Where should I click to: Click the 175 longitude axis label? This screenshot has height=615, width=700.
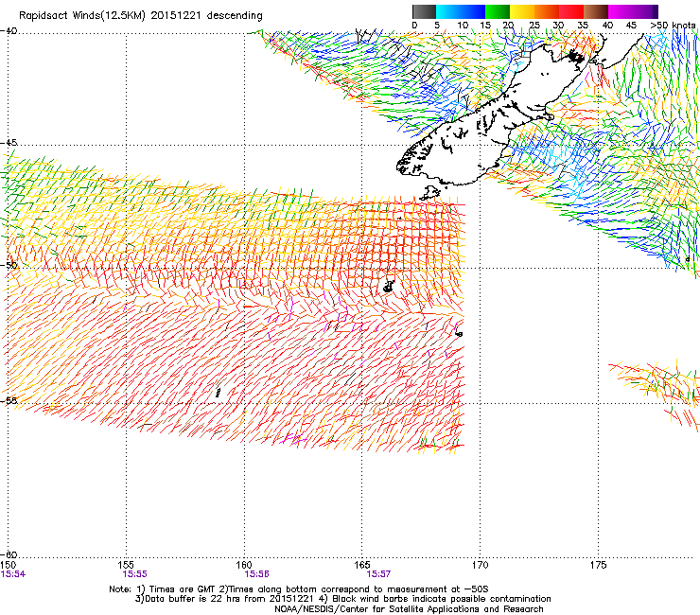click(x=598, y=565)
